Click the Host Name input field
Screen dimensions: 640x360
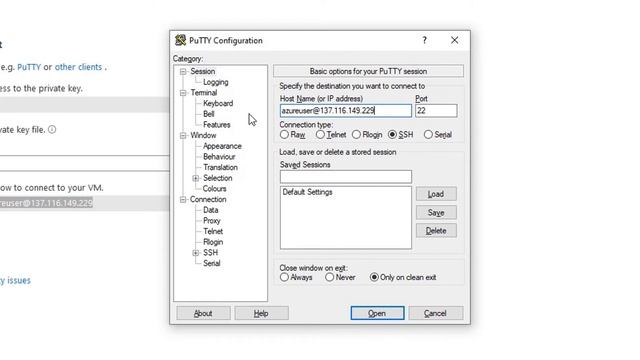click(x=346, y=111)
